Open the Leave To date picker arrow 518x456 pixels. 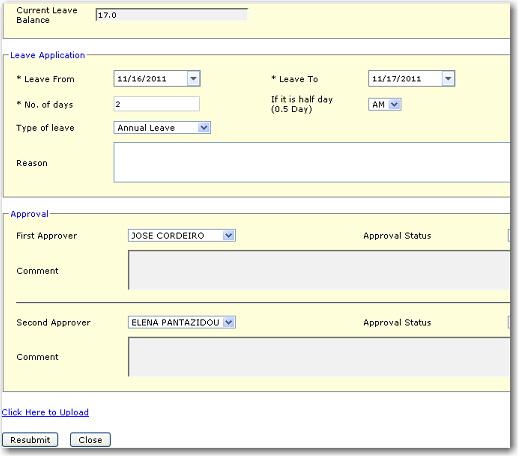point(448,79)
